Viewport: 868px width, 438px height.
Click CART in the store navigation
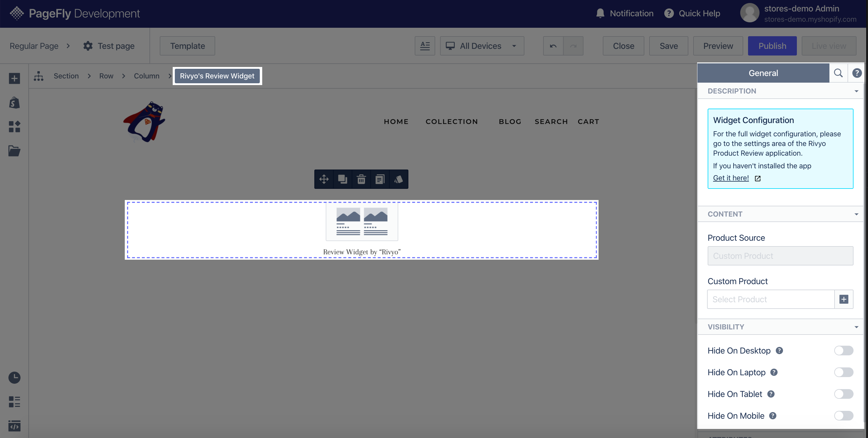click(x=588, y=121)
